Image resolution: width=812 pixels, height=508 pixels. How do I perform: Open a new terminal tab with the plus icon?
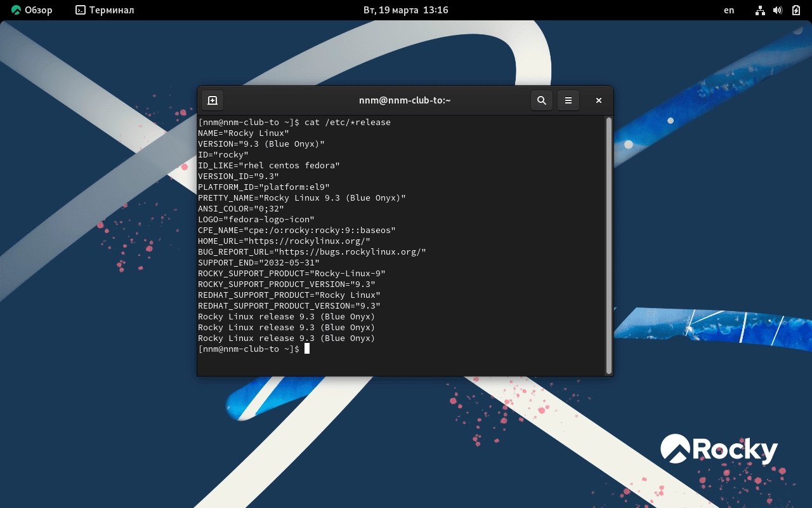[213, 100]
